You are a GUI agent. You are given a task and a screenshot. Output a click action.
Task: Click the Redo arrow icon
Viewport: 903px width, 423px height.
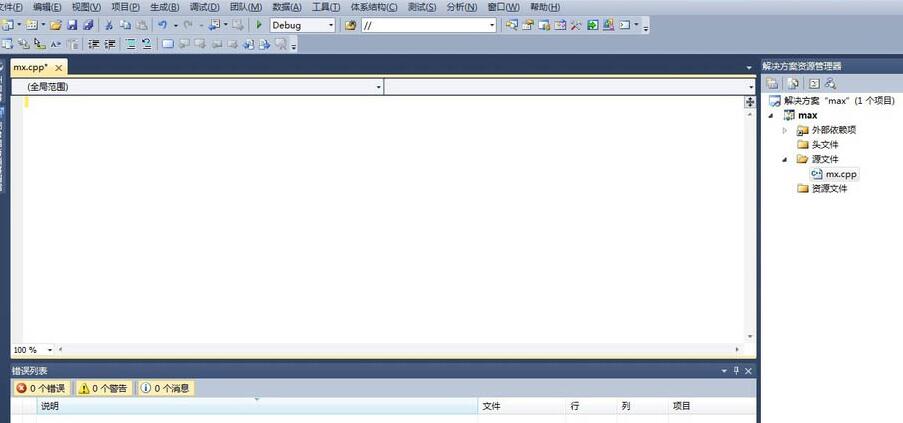click(x=187, y=25)
